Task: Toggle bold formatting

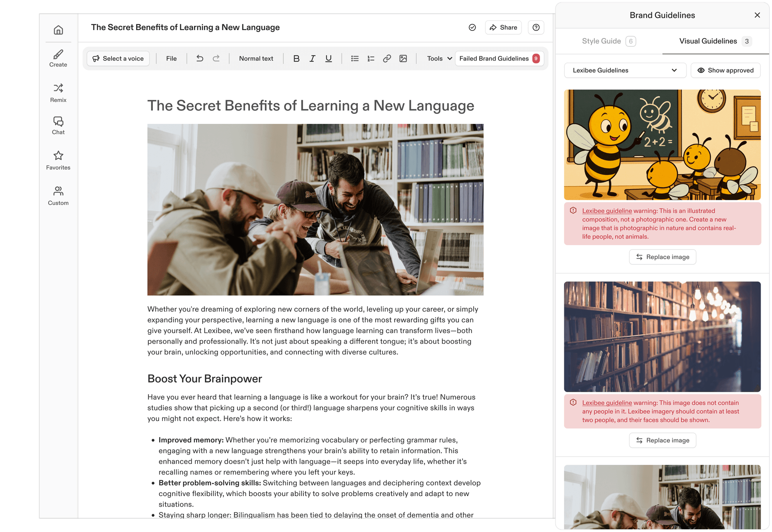Action: [x=296, y=58]
